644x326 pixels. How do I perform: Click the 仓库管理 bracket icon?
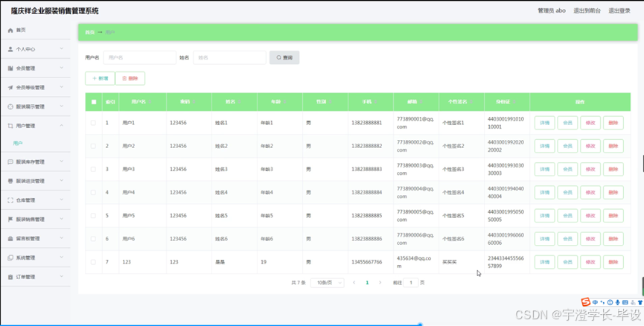10,200
